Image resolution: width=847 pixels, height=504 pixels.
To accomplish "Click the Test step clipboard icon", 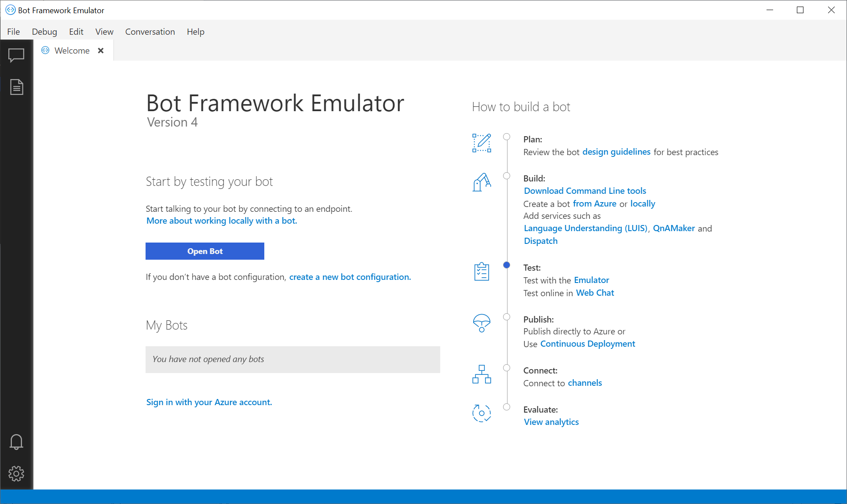I will 482,272.
